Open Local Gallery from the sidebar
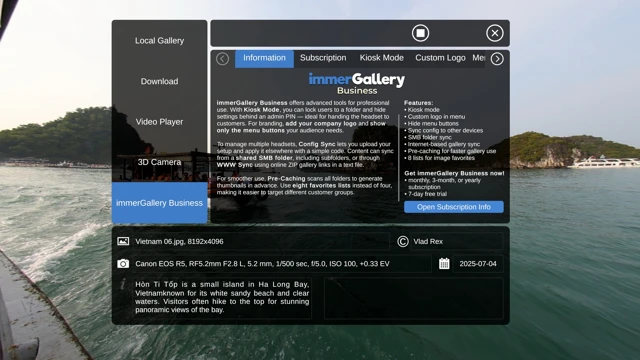 tap(159, 41)
